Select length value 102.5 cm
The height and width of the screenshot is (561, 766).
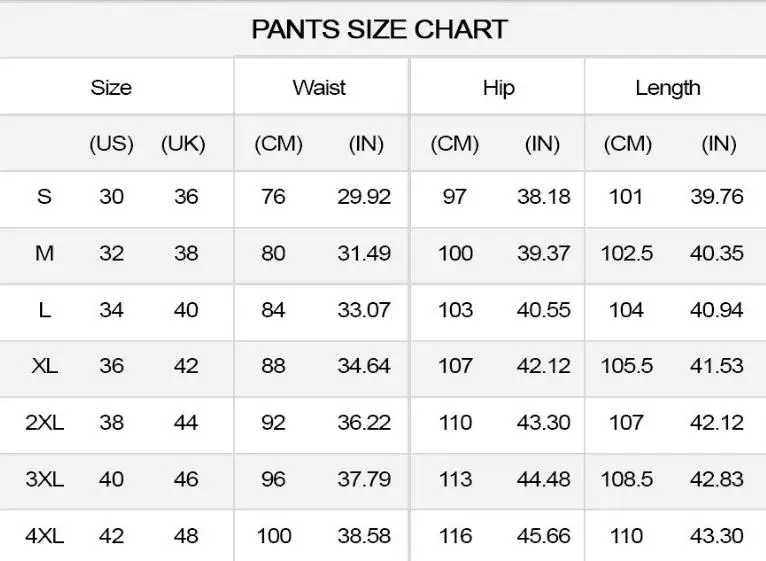tap(627, 253)
